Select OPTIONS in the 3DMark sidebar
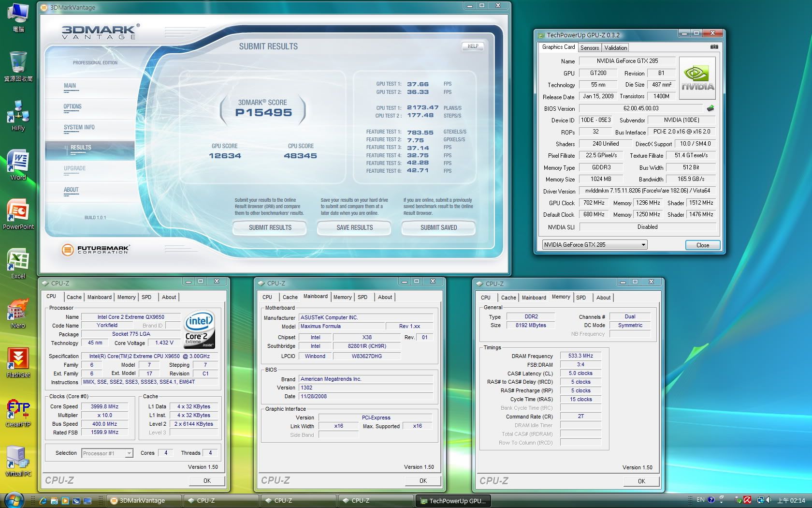Screen dimensions: 812x508 90,108
